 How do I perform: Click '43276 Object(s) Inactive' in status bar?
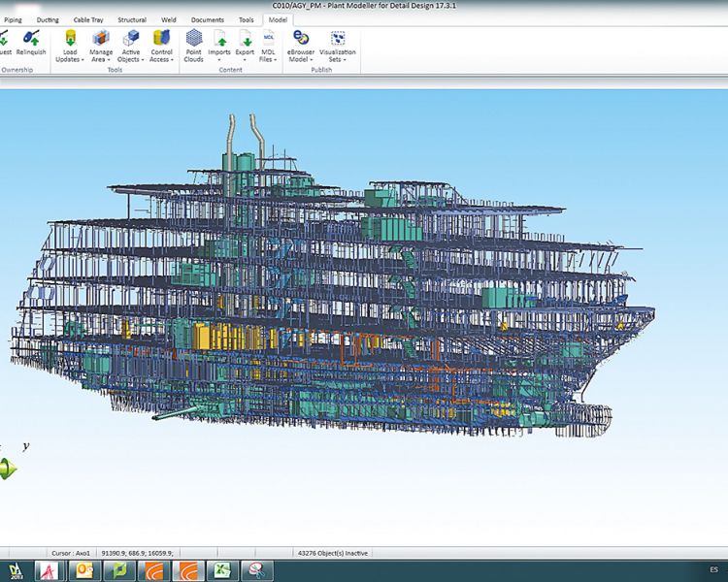click(333, 553)
